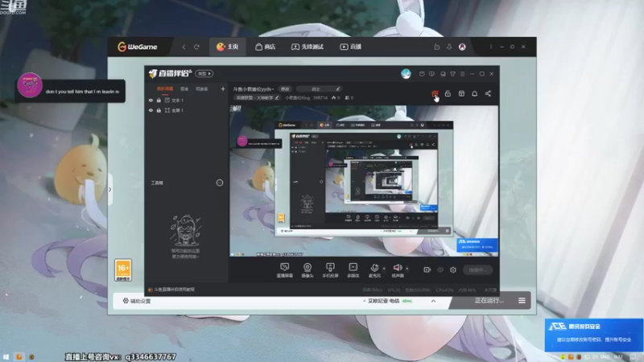
Task: Toggle lock on 文本 1 source
Action: [x=159, y=100]
